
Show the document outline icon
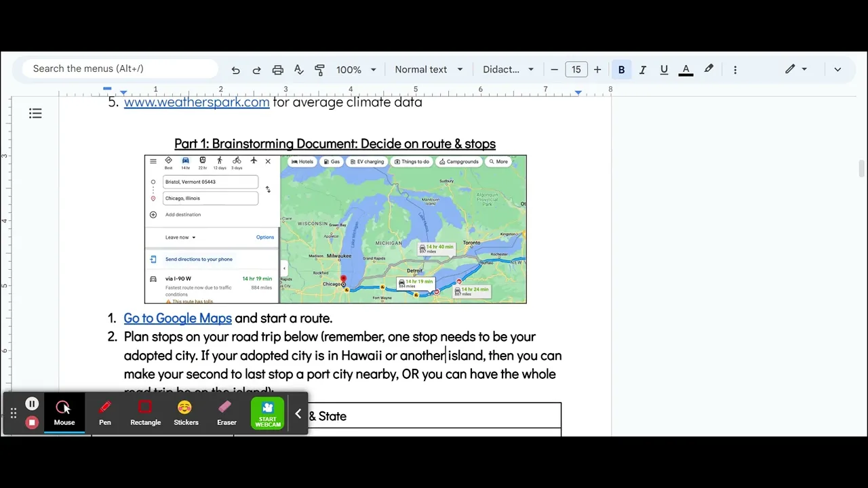click(x=35, y=114)
